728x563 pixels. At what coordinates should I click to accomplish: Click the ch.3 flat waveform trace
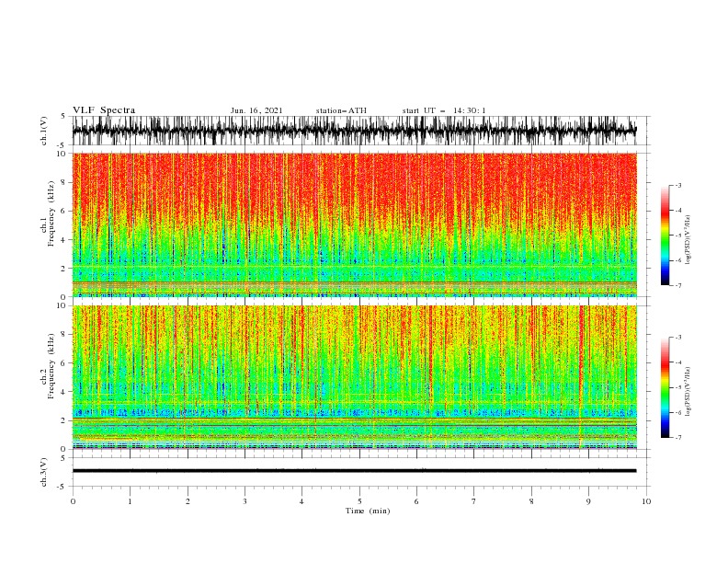click(354, 471)
